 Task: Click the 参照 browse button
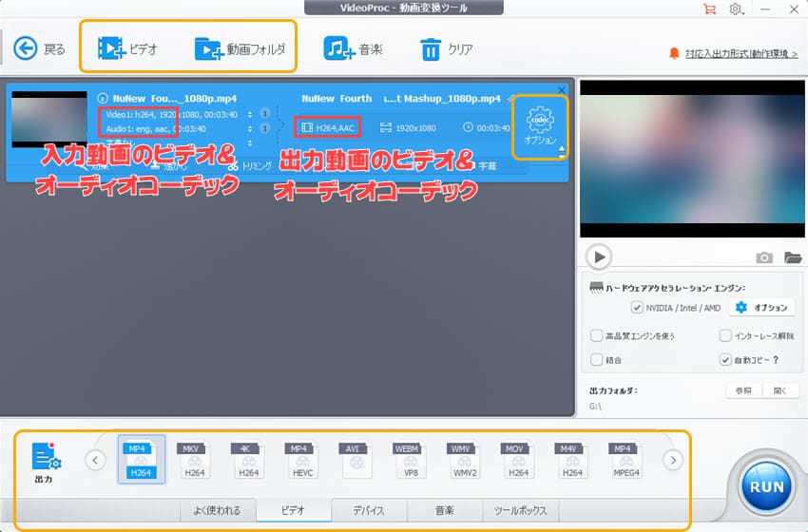coord(743,390)
